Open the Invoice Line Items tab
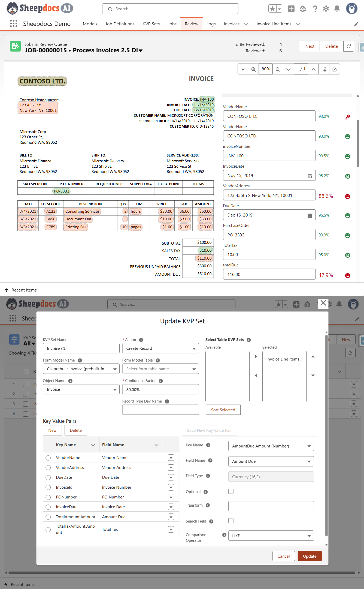Image resolution: width=364 pixels, height=589 pixels. point(274,24)
